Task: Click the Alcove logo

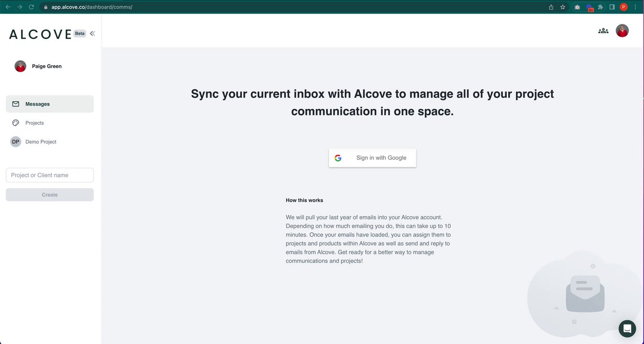Action: (40, 34)
